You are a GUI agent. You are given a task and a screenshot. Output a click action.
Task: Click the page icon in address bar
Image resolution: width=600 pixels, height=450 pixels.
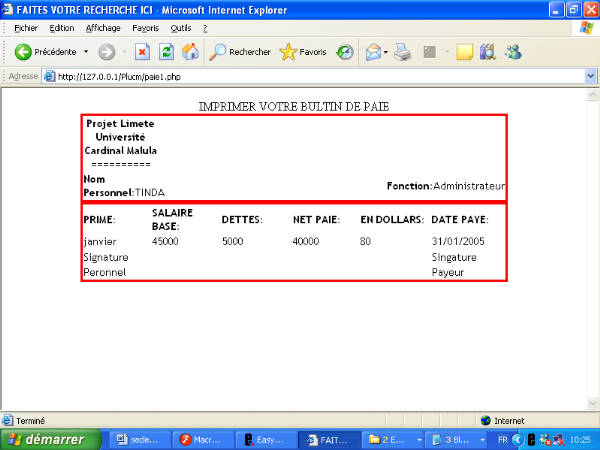pyautogui.click(x=49, y=77)
